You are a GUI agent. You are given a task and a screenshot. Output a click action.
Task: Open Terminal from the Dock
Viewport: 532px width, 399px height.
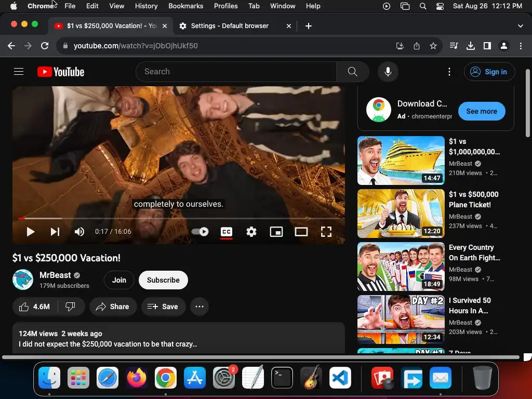click(282, 378)
